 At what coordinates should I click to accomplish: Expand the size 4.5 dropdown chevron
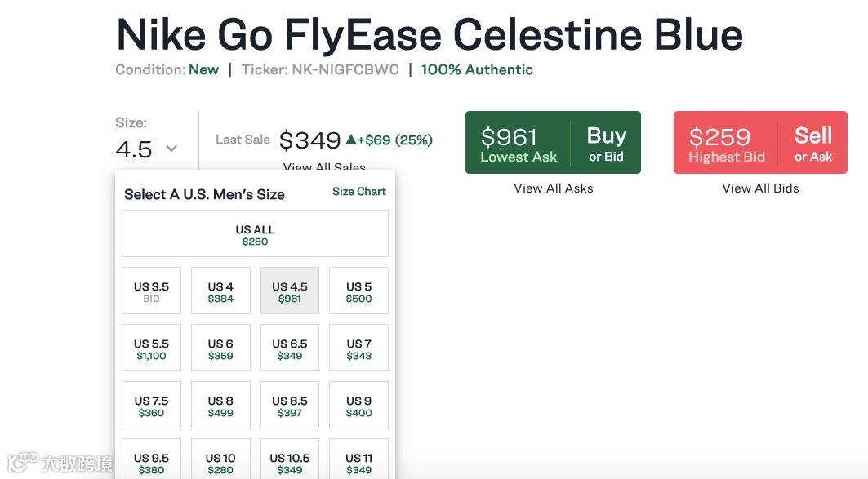[x=171, y=149]
